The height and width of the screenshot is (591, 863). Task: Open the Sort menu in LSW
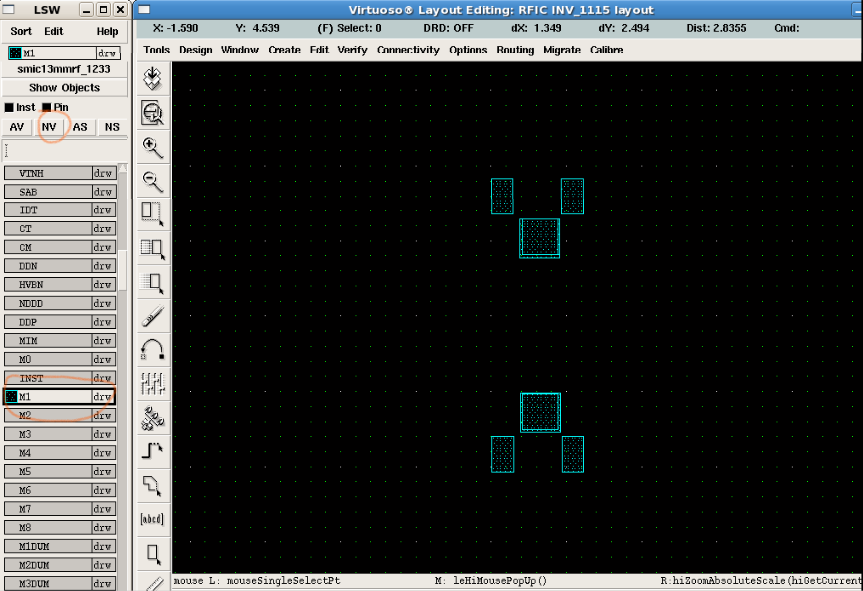21,31
